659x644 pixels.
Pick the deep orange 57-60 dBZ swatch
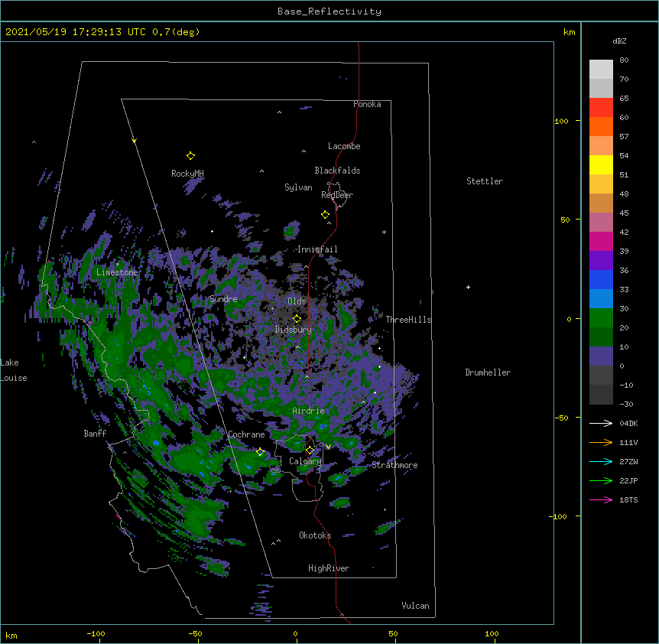pyautogui.click(x=601, y=126)
